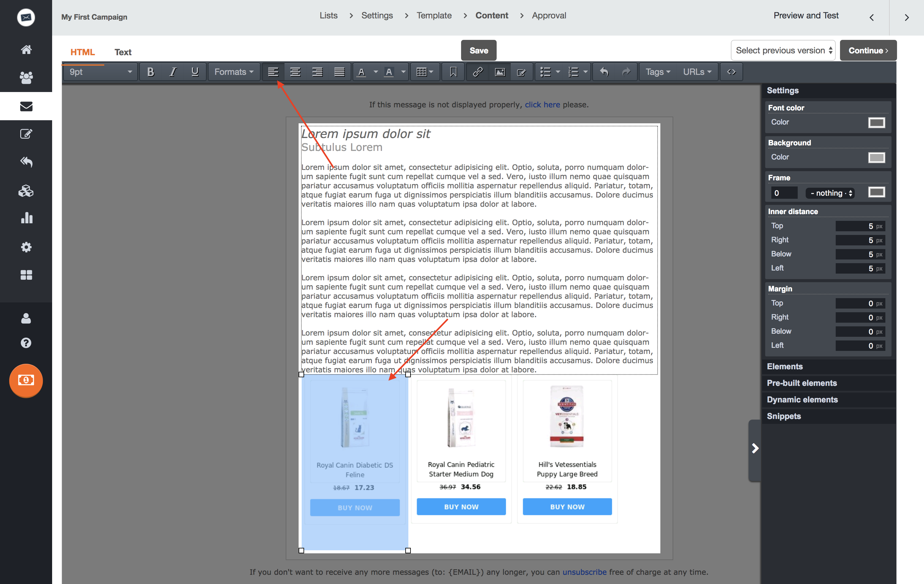Go to the Approval step
The height and width of the screenshot is (584, 924).
549,15
